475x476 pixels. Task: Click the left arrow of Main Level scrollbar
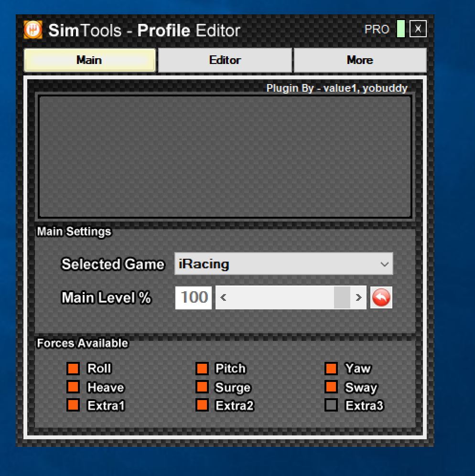pos(223,297)
